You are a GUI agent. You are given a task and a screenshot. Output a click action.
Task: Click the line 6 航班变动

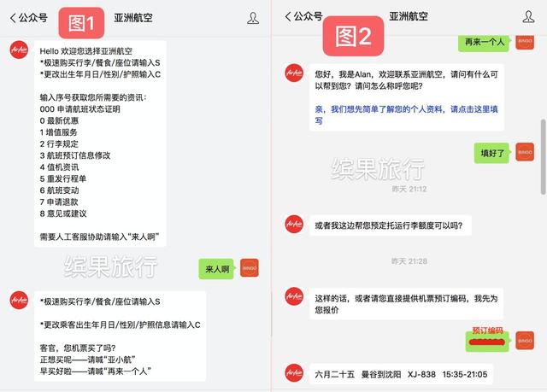click(x=59, y=190)
